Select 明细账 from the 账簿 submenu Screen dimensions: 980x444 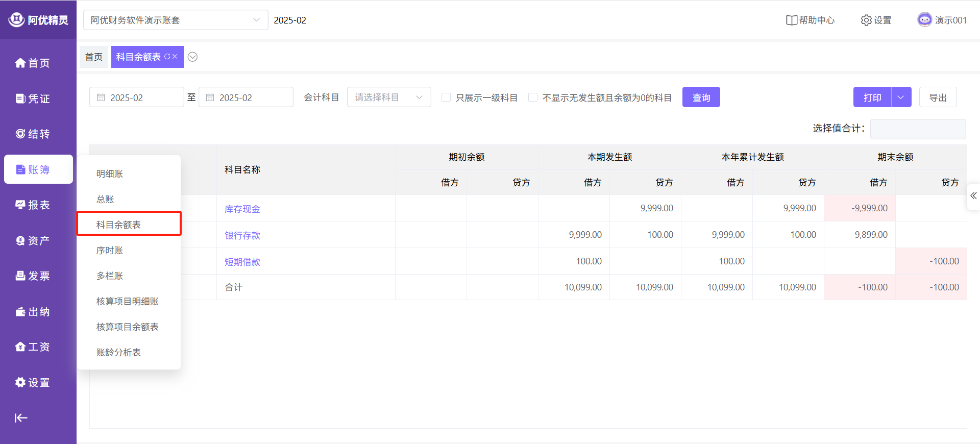[x=110, y=174]
